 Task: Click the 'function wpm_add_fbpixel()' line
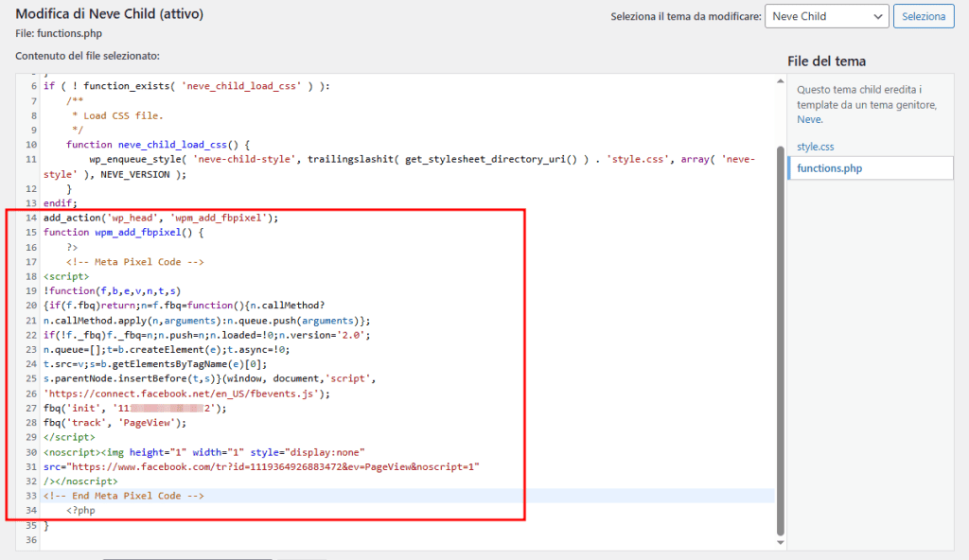[x=124, y=233]
